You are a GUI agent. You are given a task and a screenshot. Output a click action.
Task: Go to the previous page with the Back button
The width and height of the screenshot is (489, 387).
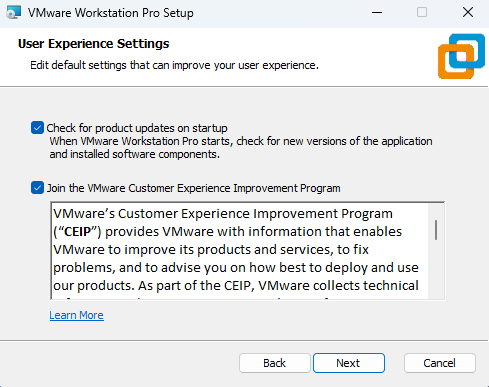[x=274, y=363]
